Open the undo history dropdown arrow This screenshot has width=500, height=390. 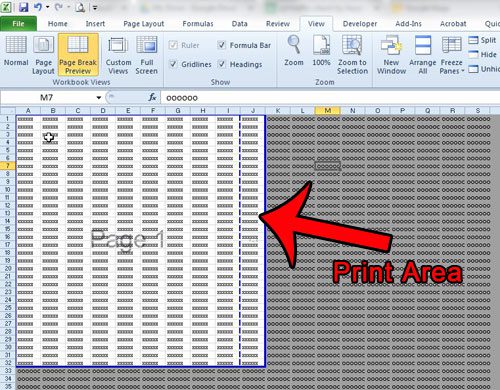pos(47,7)
